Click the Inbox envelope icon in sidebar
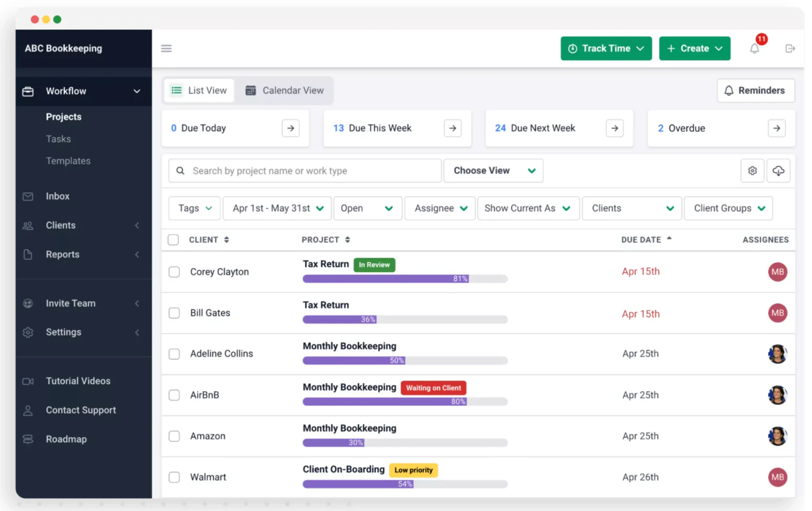The height and width of the screenshot is (511, 812). coord(28,196)
